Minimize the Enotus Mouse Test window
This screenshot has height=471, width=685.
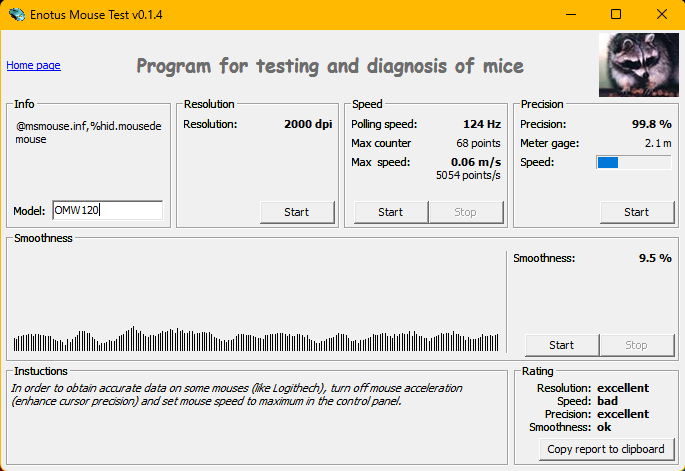pos(571,14)
